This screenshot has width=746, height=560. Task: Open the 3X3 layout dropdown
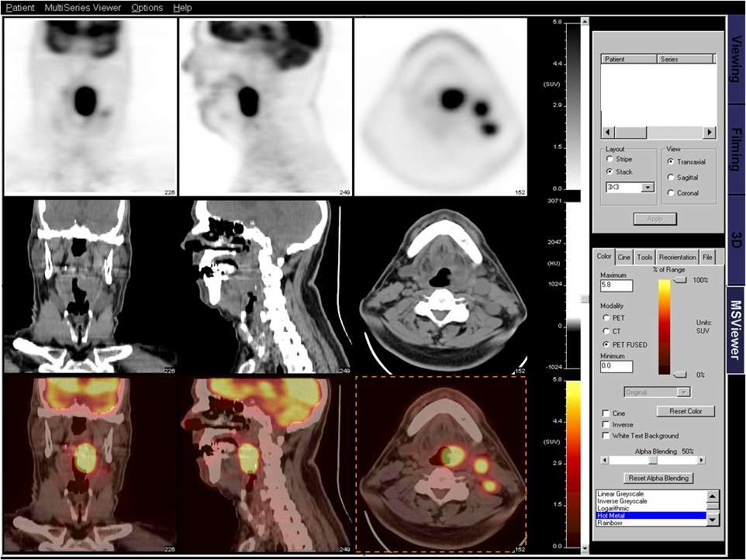click(649, 186)
